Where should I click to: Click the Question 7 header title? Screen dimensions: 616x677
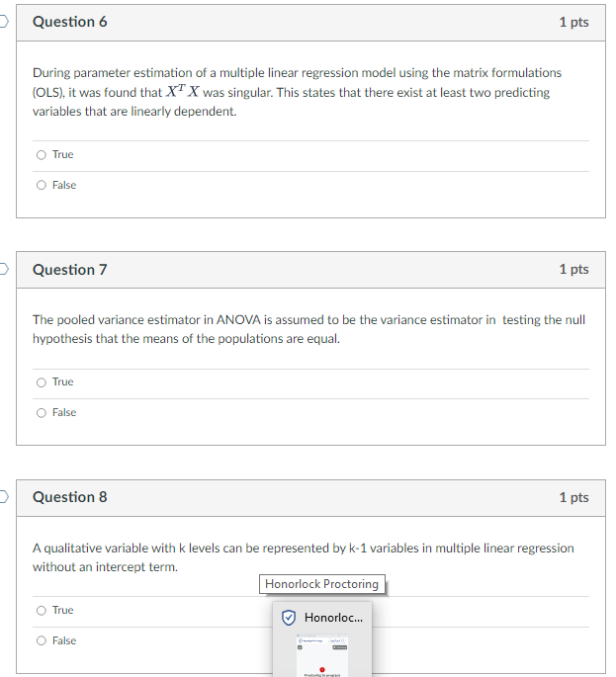[x=70, y=270]
